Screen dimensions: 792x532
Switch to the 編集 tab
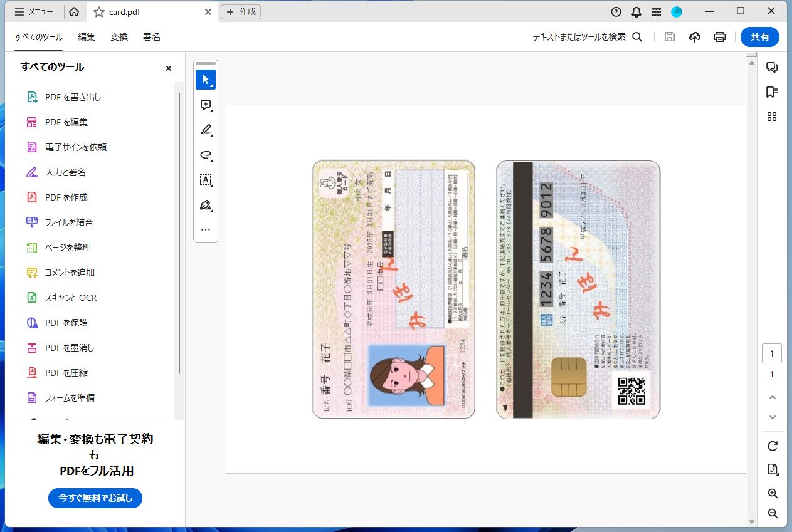point(85,37)
